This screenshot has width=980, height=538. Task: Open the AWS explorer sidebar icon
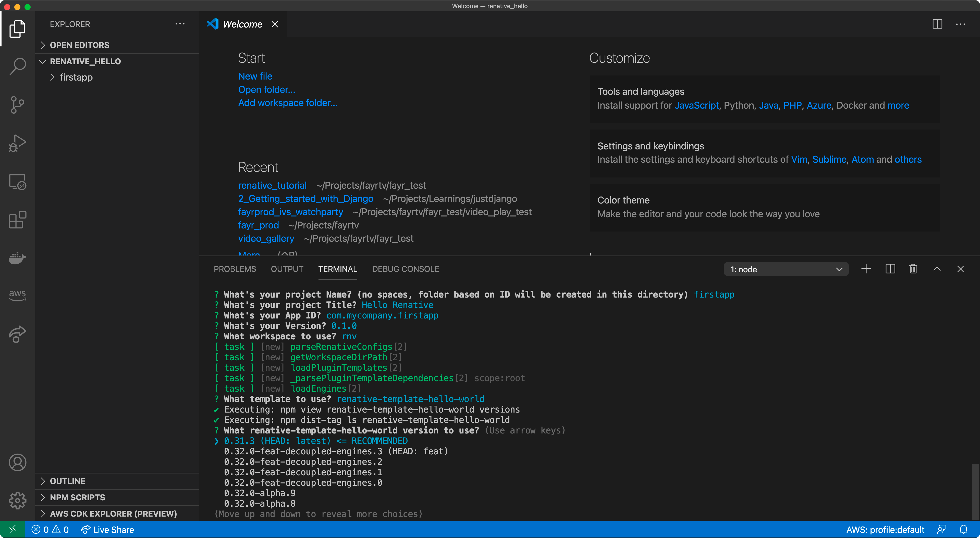coord(18,296)
